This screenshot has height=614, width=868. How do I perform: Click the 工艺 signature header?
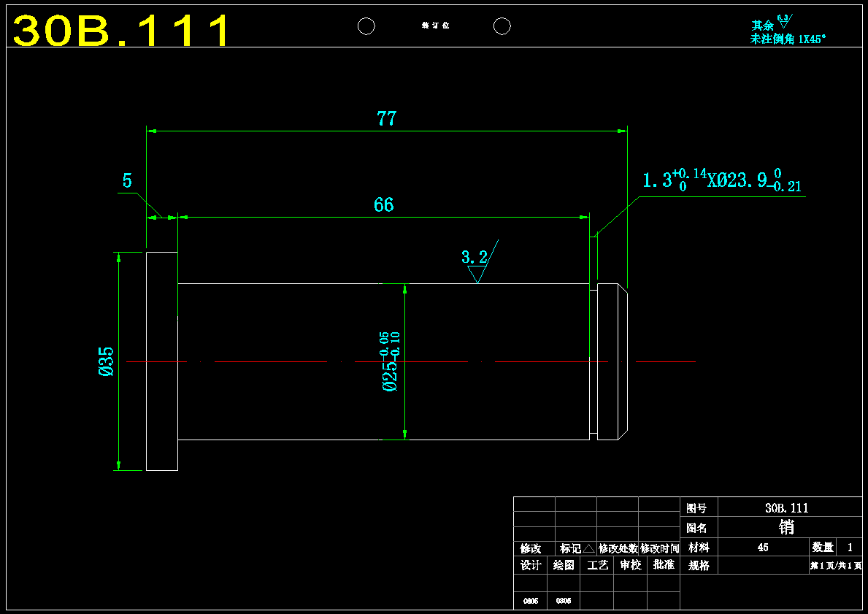[x=597, y=565]
